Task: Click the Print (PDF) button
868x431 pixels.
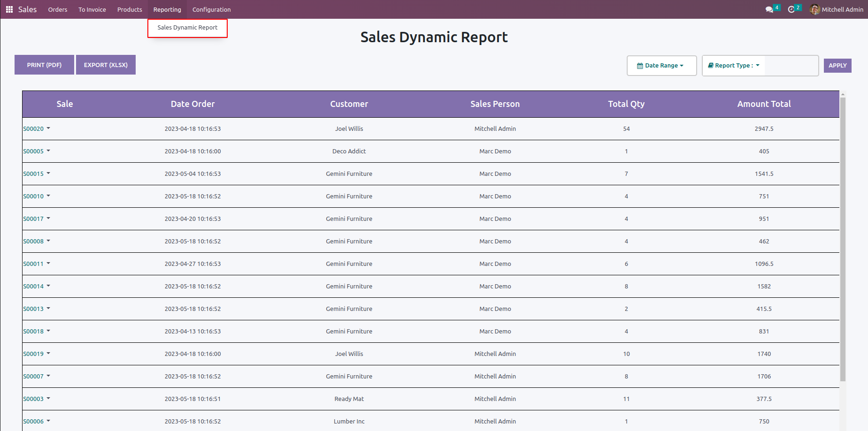Action: point(44,65)
